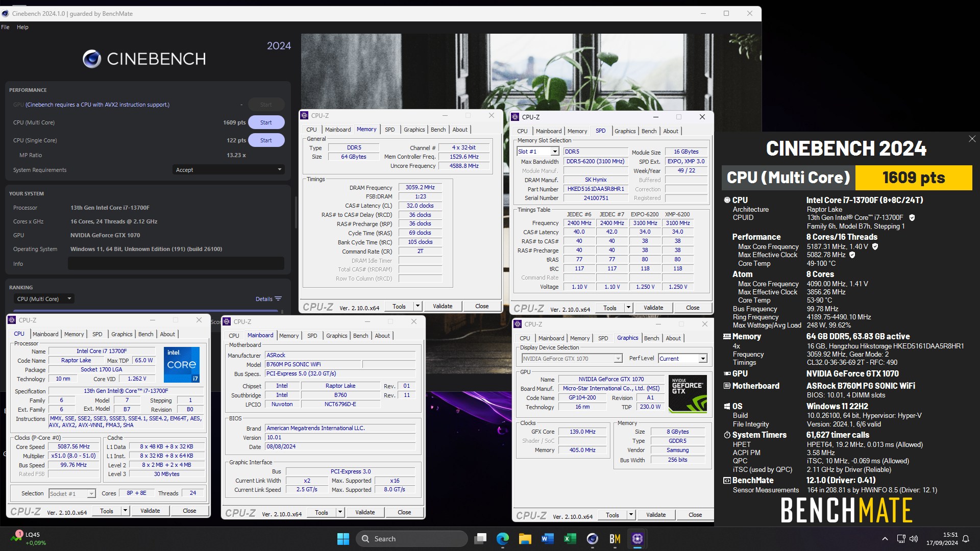Expand Tools dropdown arrow in CPU-Z Mainboard window
980x551 pixels.
(x=340, y=512)
